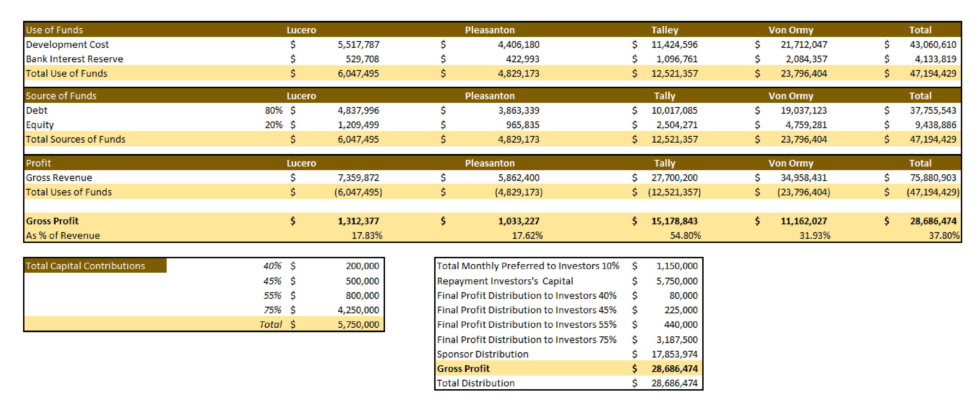Select the Use of Funds header cell
980x417 pixels.
coord(54,30)
